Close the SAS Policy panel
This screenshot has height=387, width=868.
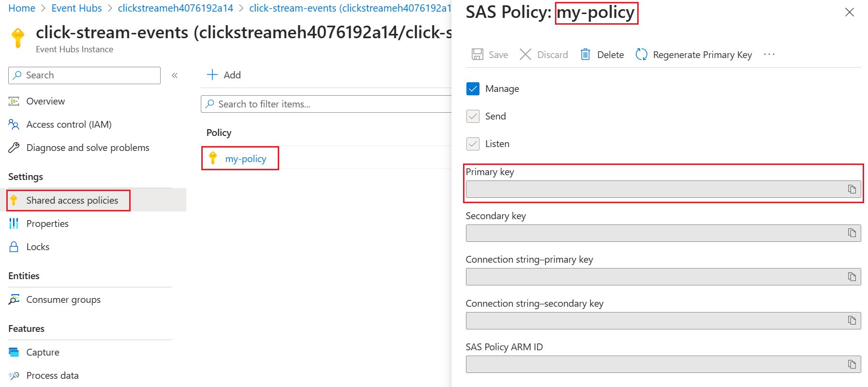849,13
